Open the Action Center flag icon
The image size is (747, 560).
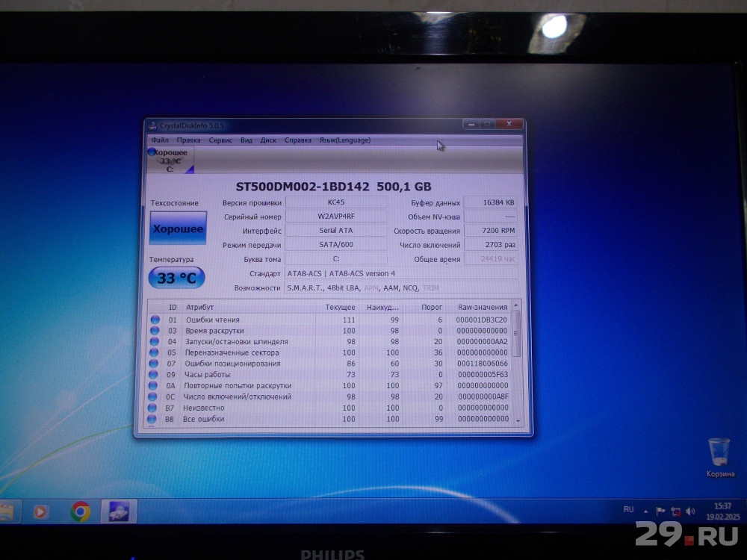coord(660,511)
